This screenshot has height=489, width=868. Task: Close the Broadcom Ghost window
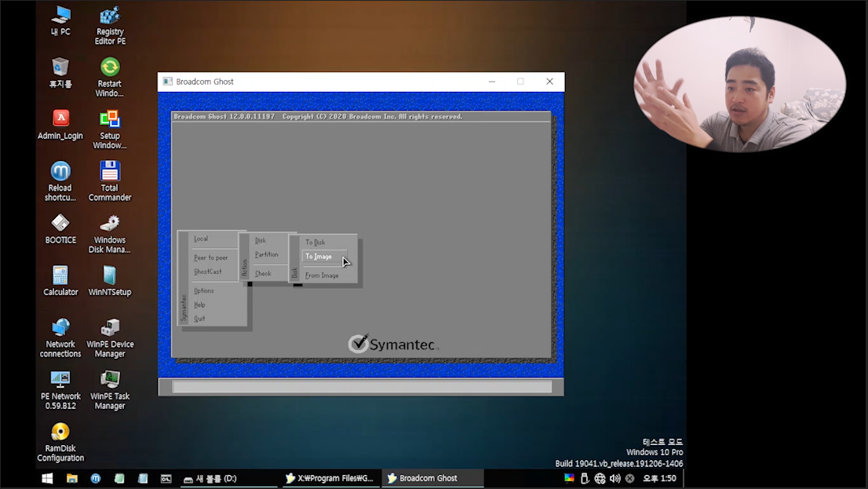[x=549, y=82]
